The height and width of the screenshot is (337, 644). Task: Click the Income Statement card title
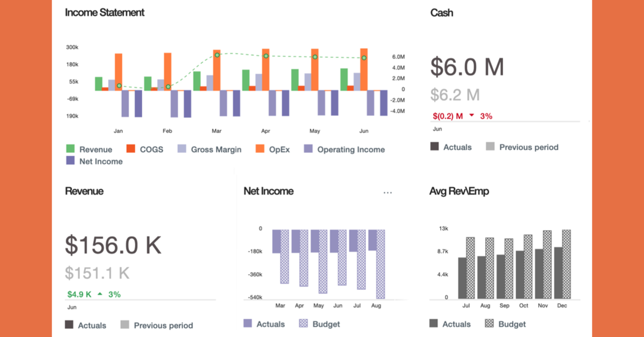tap(105, 12)
